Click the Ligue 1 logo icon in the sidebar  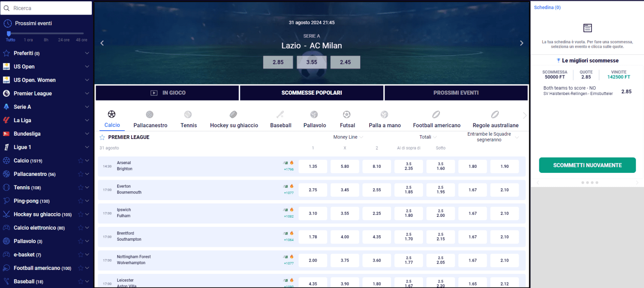coord(6,147)
